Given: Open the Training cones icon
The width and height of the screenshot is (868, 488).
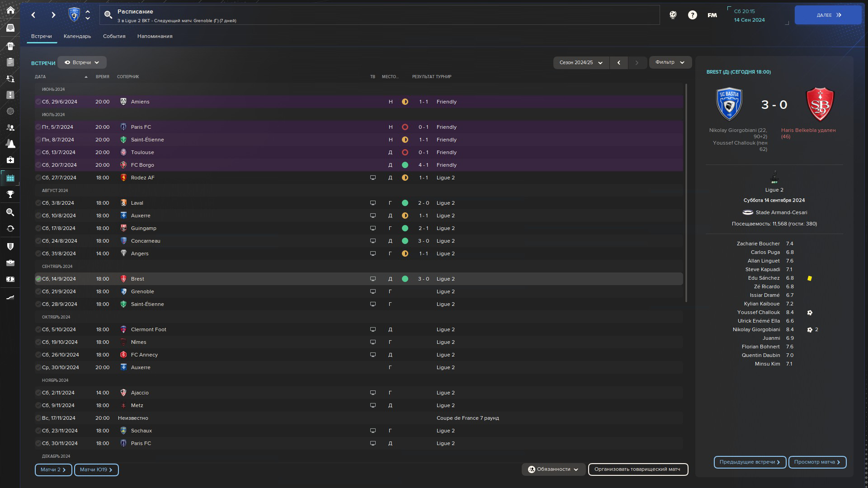Looking at the screenshot, I should [x=10, y=144].
